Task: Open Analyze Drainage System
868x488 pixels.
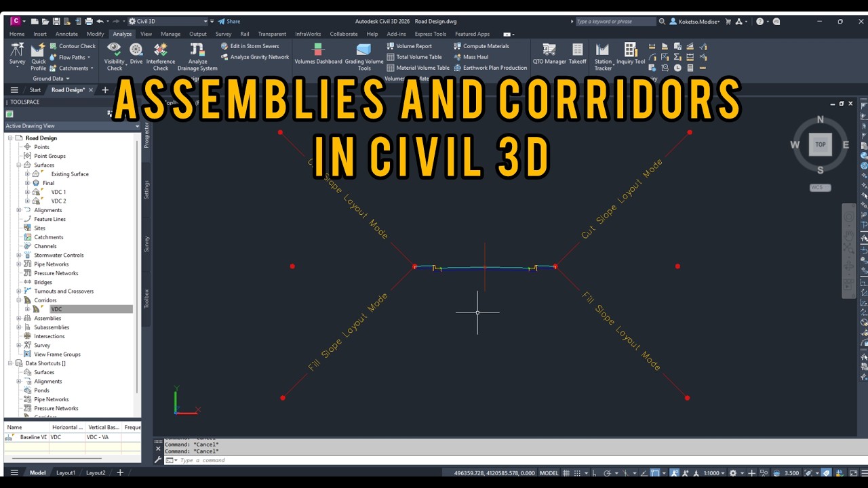Action: (197, 57)
